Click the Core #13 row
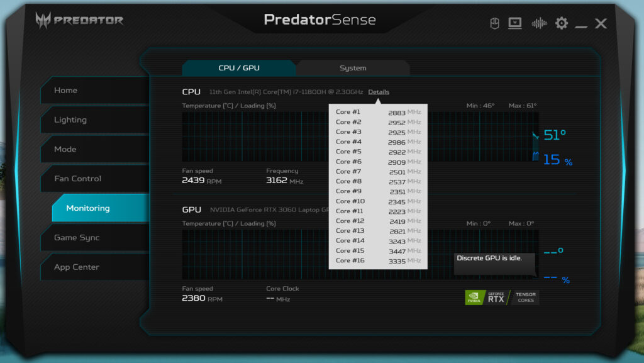The image size is (644, 363). [378, 231]
